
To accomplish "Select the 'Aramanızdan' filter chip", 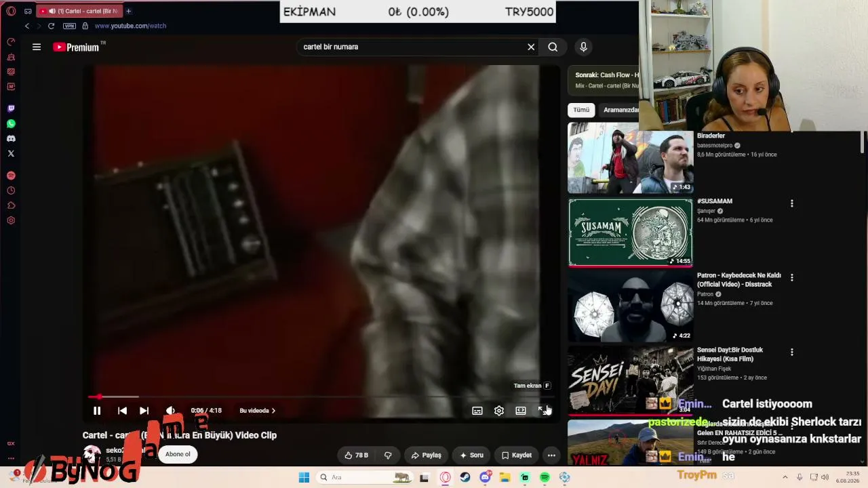I will pyautogui.click(x=619, y=110).
